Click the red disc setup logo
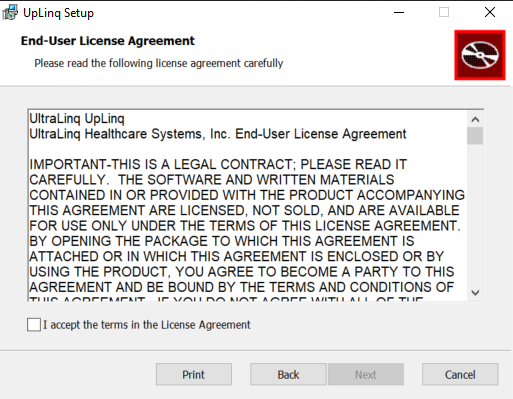This screenshot has width=513, height=399. (480, 55)
